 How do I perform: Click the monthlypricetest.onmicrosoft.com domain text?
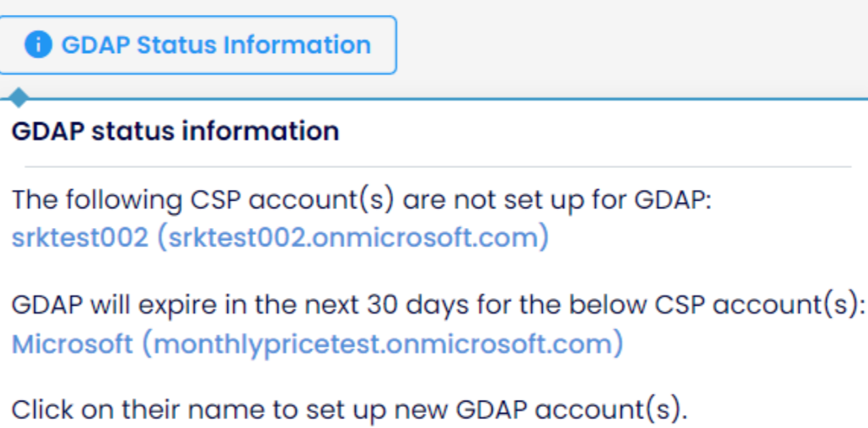click(382, 344)
